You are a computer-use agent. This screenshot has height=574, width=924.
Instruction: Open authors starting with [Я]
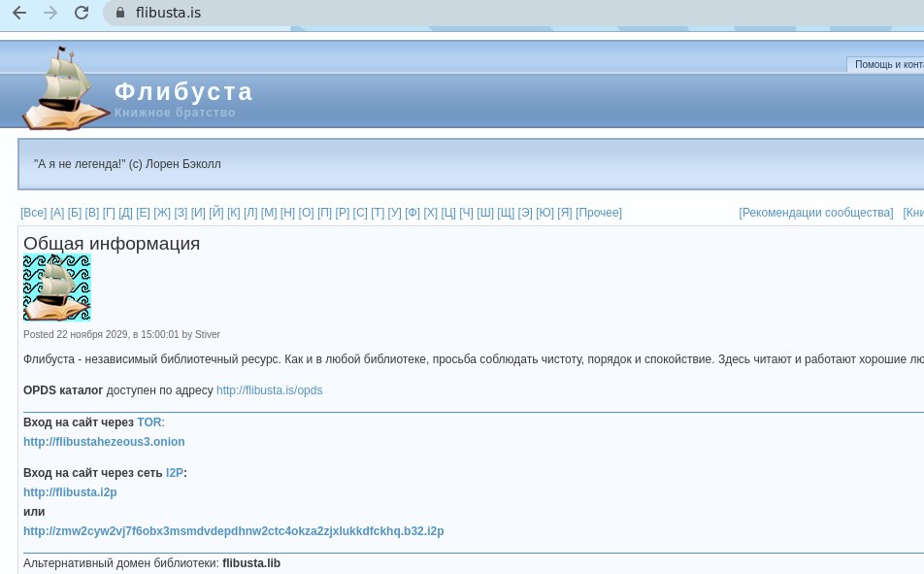565,213
